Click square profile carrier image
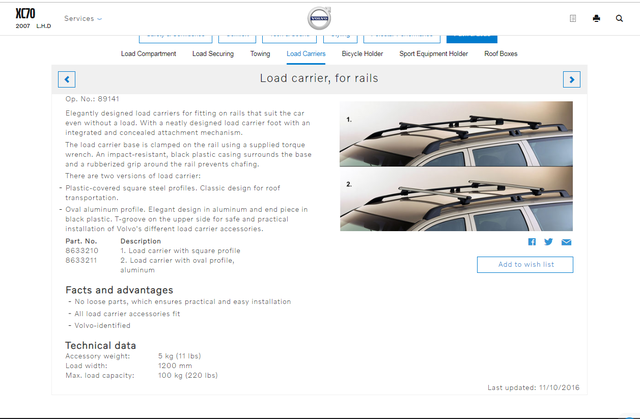Image resolution: width=640 pixels, height=419 pixels. coord(456,134)
